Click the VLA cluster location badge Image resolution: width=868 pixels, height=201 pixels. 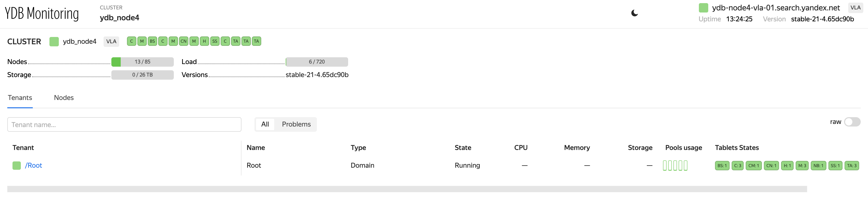[x=111, y=41]
